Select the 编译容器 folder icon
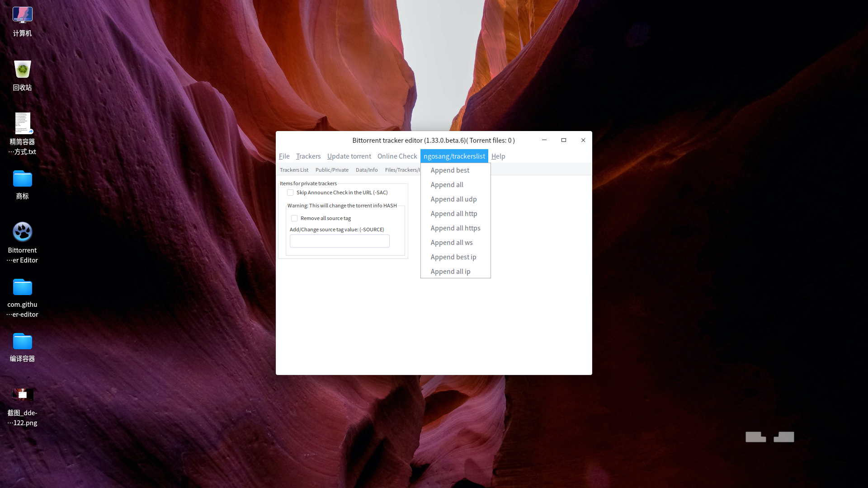 click(x=22, y=342)
